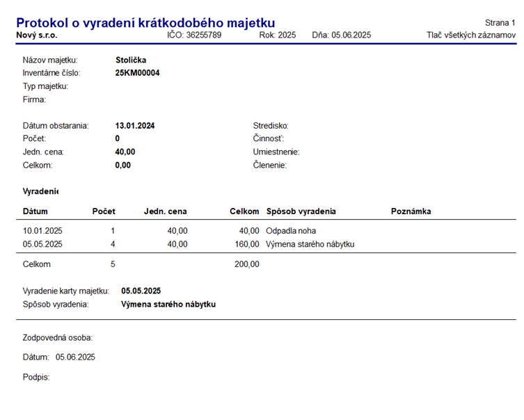Click the "Celkom" column header

[244, 211]
